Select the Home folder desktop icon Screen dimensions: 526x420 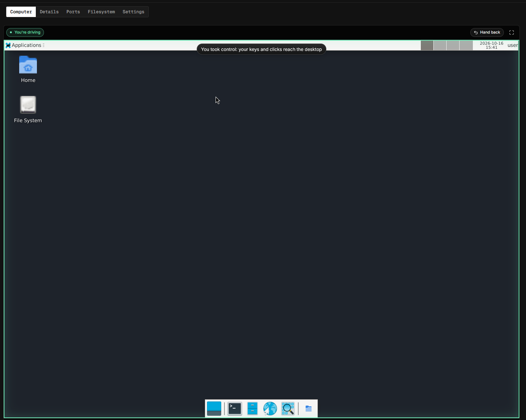(28, 70)
